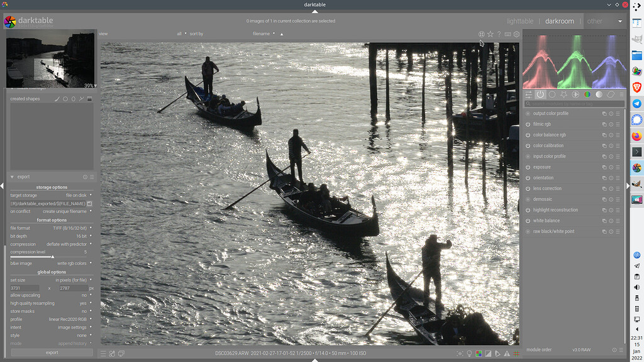Viewport: 644px width, 362px height.
Task: Show only active modules tab
Action: (x=540, y=94)
